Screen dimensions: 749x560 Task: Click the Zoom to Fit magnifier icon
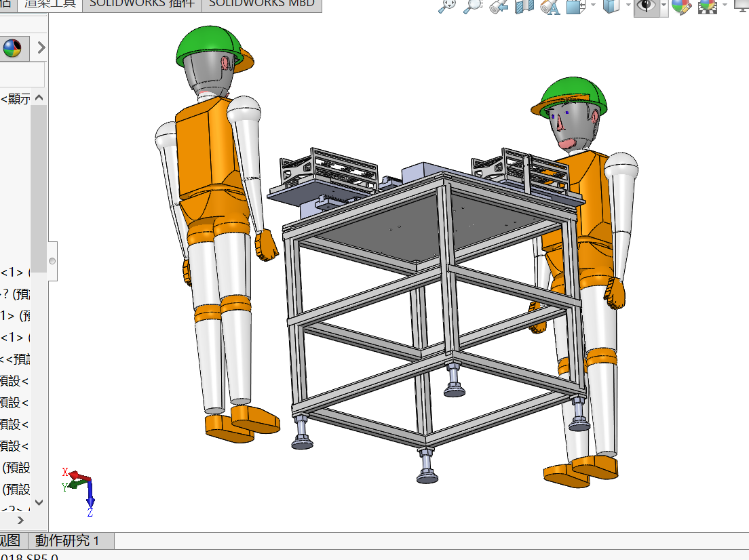coord(448,6)
